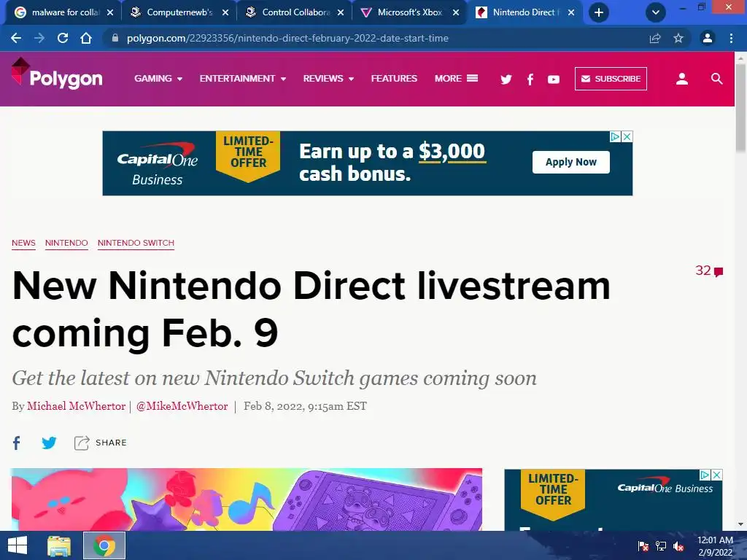The height and width of the screenshot is (560, 747).
Task: Open the NEWS category link
Action: click(23, 243)
